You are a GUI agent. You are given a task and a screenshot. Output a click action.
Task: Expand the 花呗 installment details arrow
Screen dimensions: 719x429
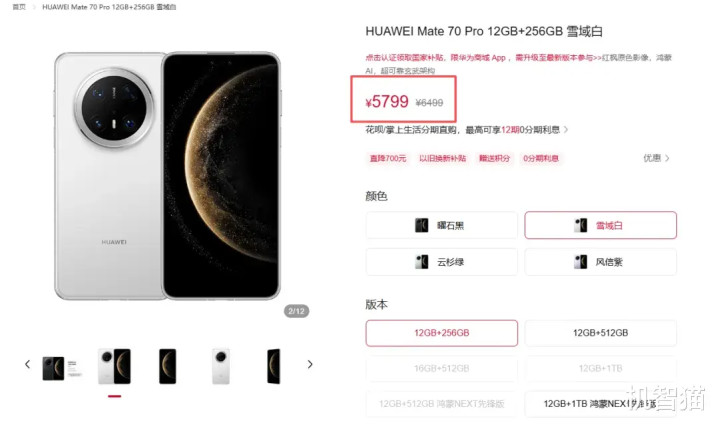pyautogui.click(x=566, y=130)
